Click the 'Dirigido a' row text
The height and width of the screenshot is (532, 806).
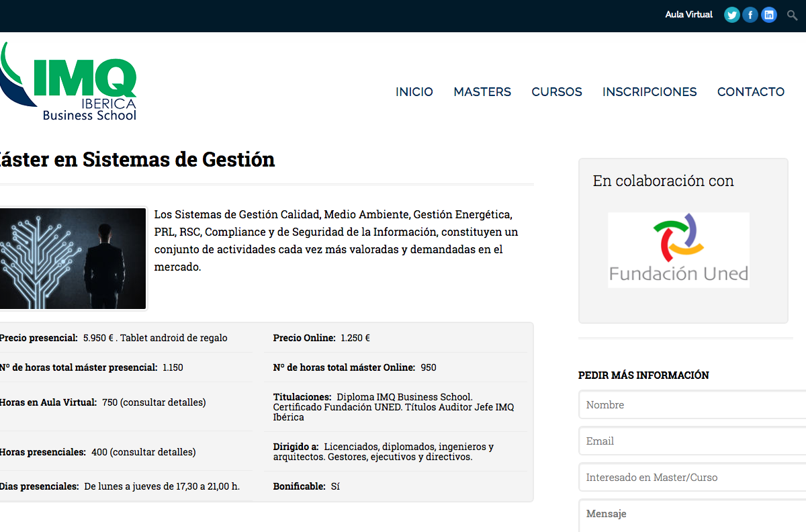point(384,451)
